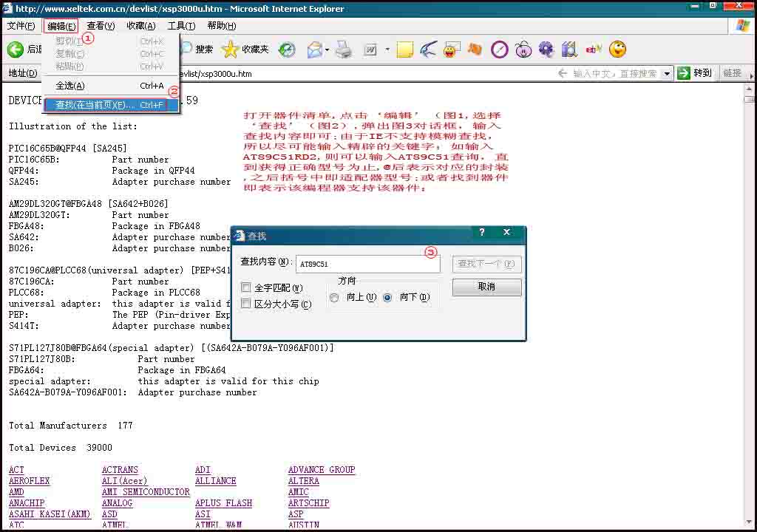The width and height of the screenshot is (757, 532).
Task: Choose Select All (全选) menu entry
Action: click(x=111, y=86)
